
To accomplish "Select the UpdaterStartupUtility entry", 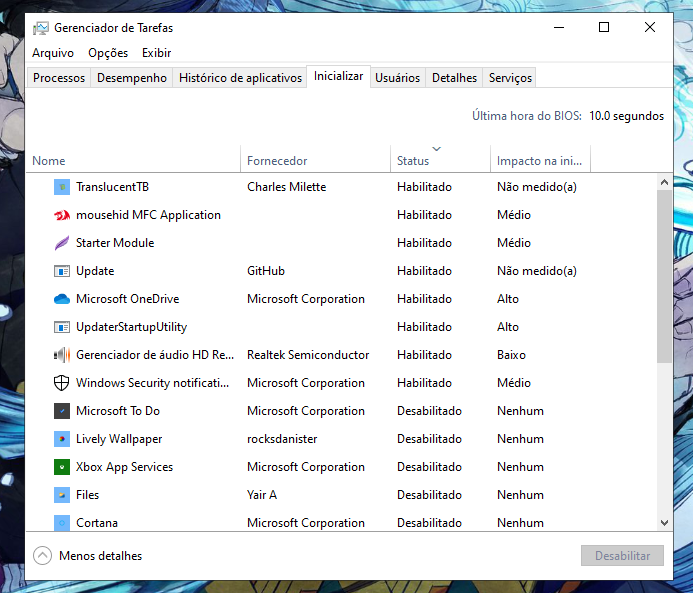I will click(x=132, y=327).
